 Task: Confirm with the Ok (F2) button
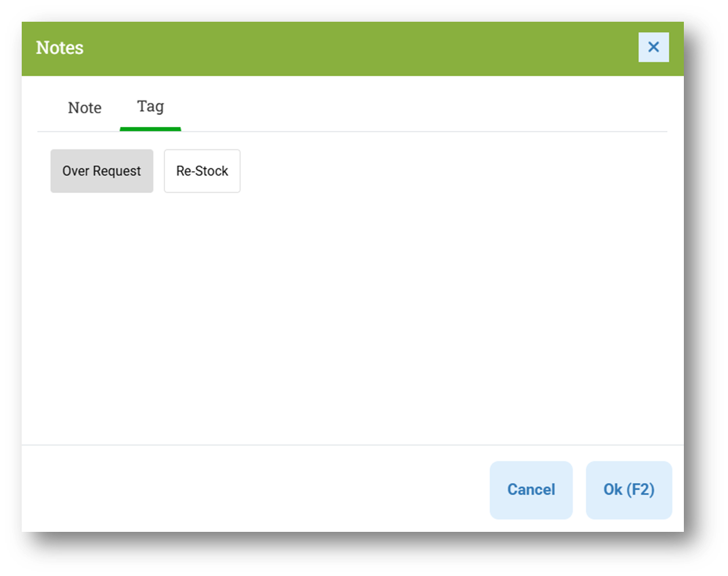[629, 490]
